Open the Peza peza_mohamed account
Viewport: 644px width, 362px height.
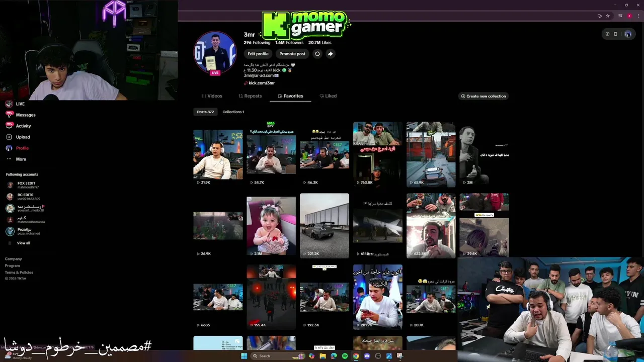(23, 231)
